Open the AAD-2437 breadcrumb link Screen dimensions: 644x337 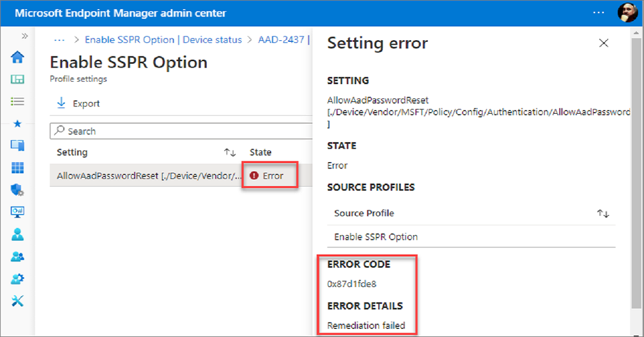281,40
